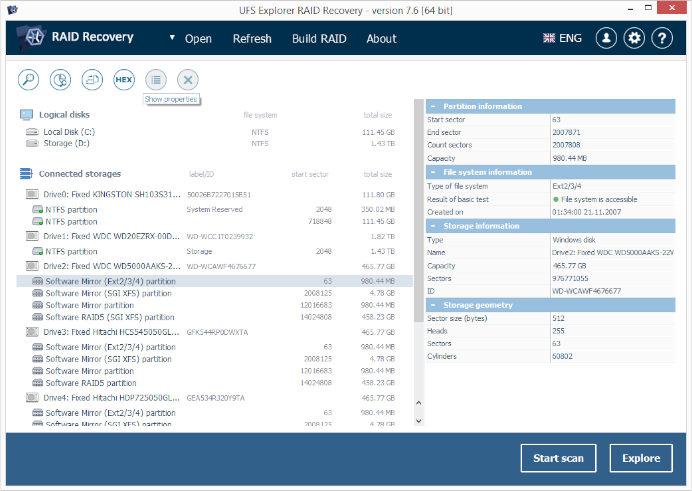Click the magnifier search toolbar icon
Viewport: 692px width, 491px height.
point(29,80)
